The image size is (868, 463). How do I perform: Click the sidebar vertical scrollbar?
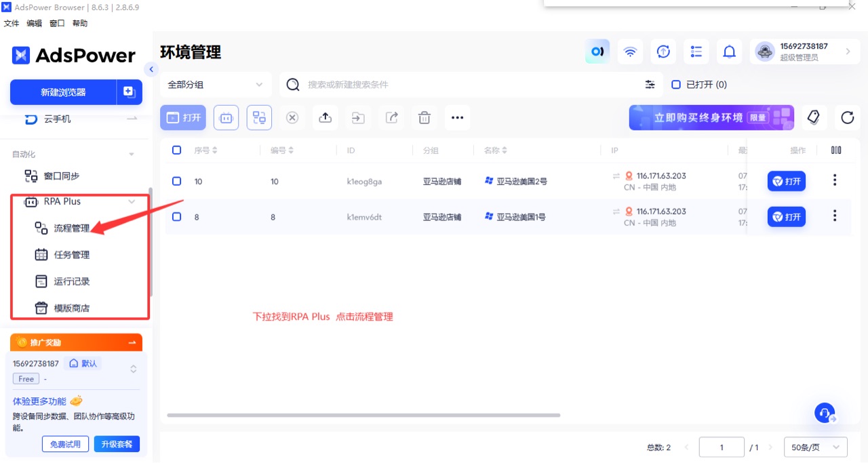151,242
